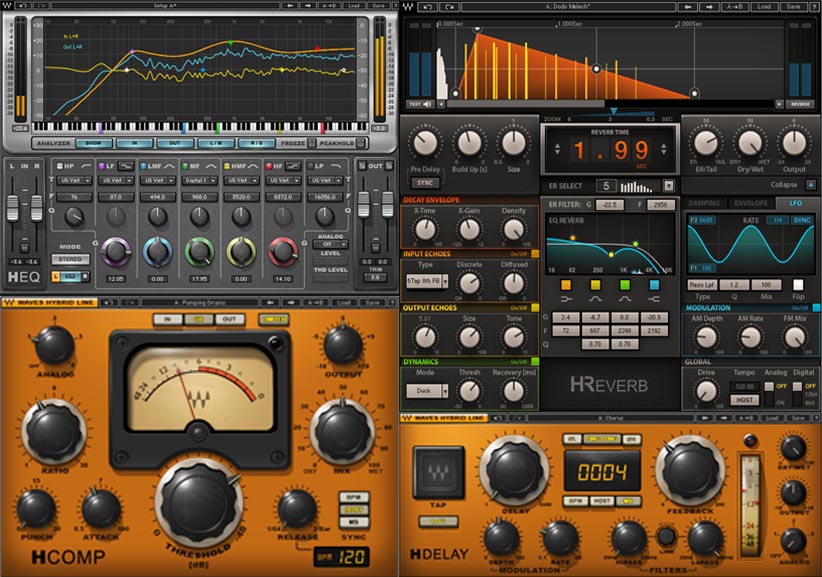Image resolution: width=822 pixels, height=577 pixels.
Task: Select analyzer R/S view button
Action: [256, 143]
